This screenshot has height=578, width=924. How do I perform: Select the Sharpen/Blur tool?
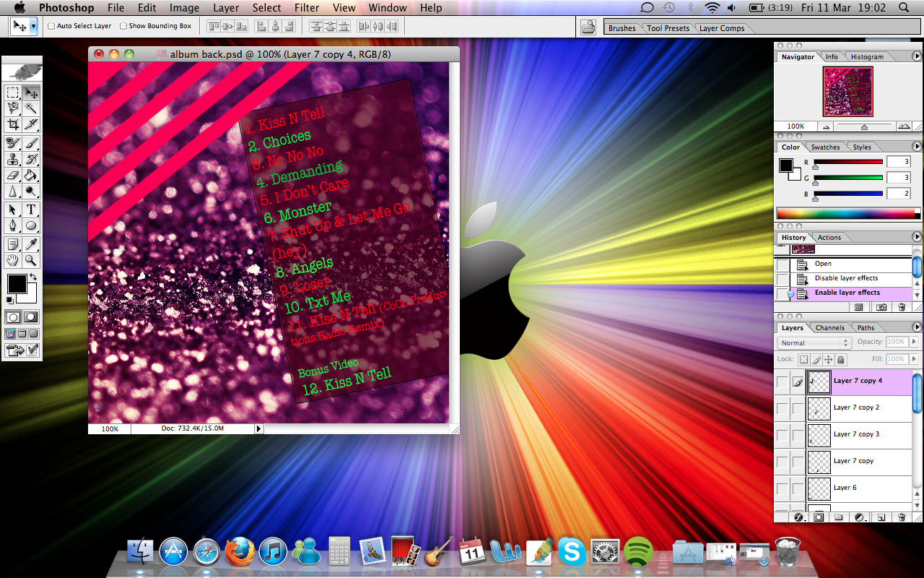coord(13,191)
